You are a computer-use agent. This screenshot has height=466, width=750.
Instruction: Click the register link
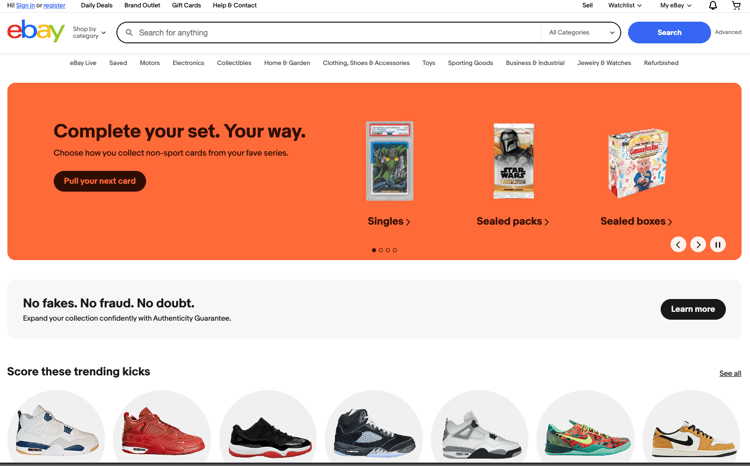coord(54,5)
